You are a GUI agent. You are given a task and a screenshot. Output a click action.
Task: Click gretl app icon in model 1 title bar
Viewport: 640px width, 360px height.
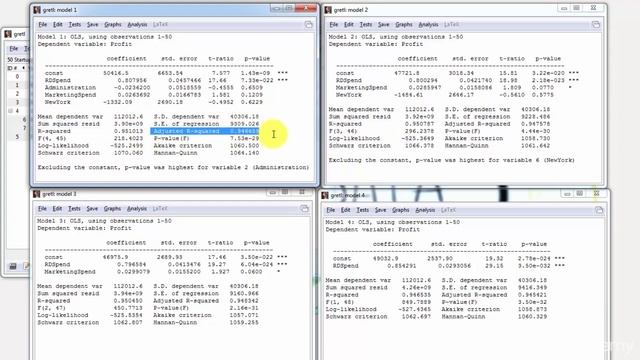coord(37,10)
